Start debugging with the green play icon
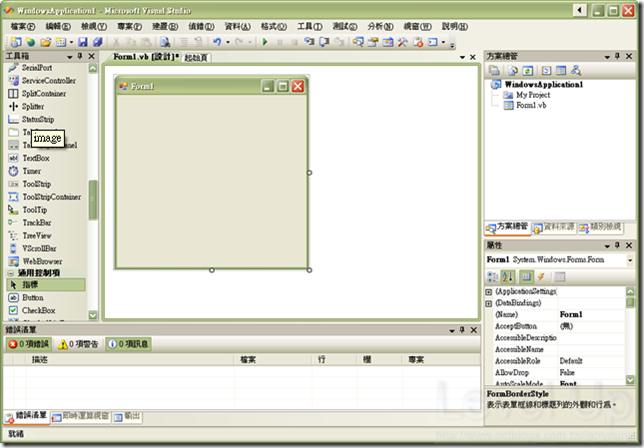 (265, 42)
